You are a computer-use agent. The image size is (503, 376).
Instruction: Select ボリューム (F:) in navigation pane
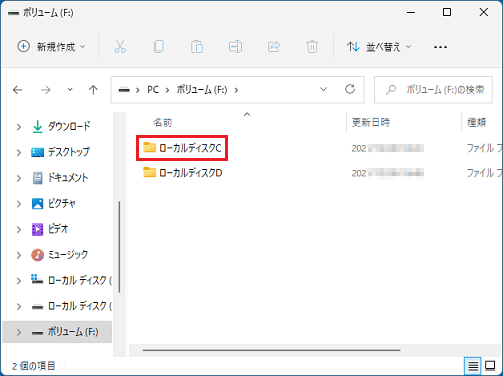[x=57, y=332]
